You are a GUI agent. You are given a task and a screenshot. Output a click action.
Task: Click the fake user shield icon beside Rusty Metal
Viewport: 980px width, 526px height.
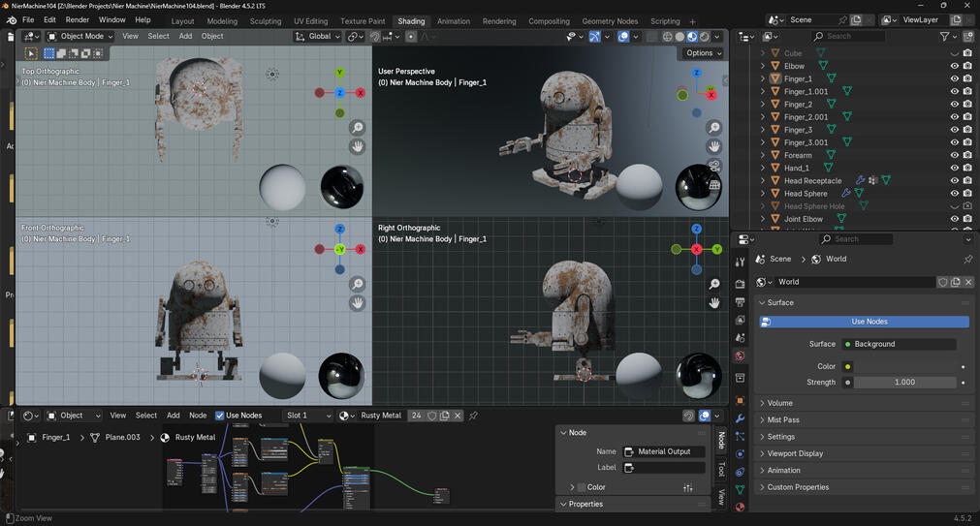[432, 416]
